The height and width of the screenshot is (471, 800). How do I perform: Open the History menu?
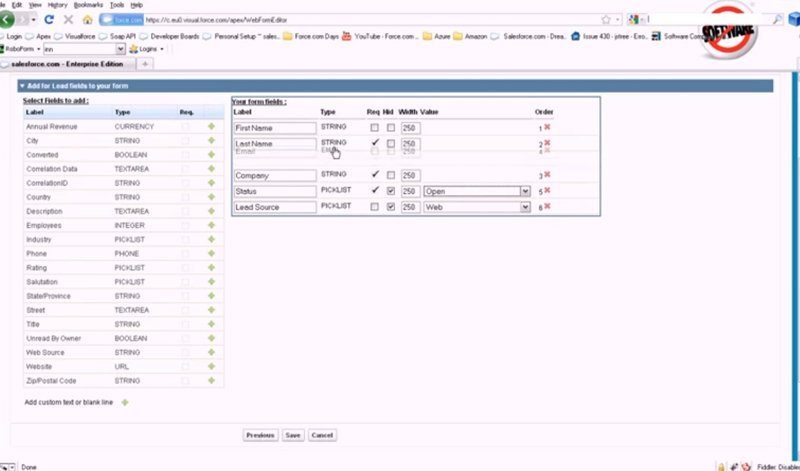[57, 5]
